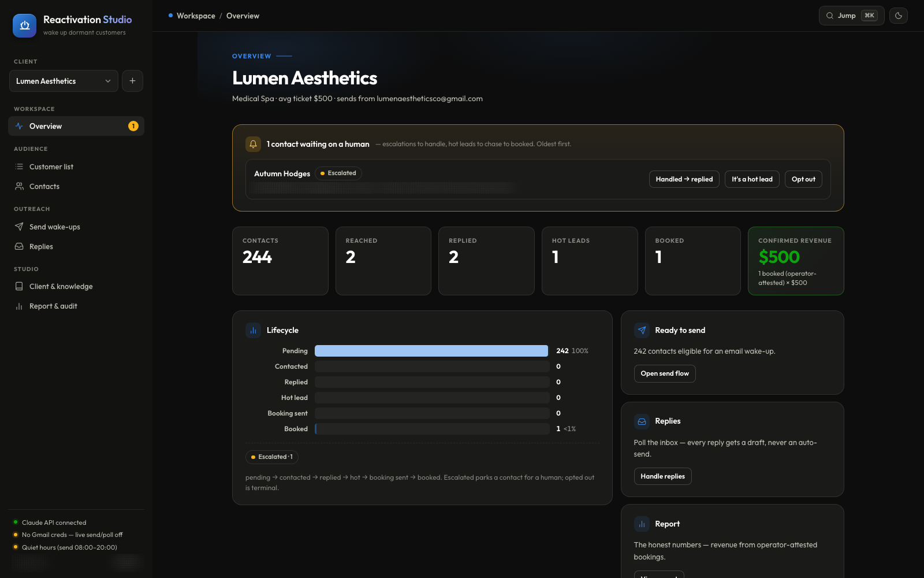Click Handle replies button
The image size is (924, 578).
pyautogui.click(x=662, y=476)
